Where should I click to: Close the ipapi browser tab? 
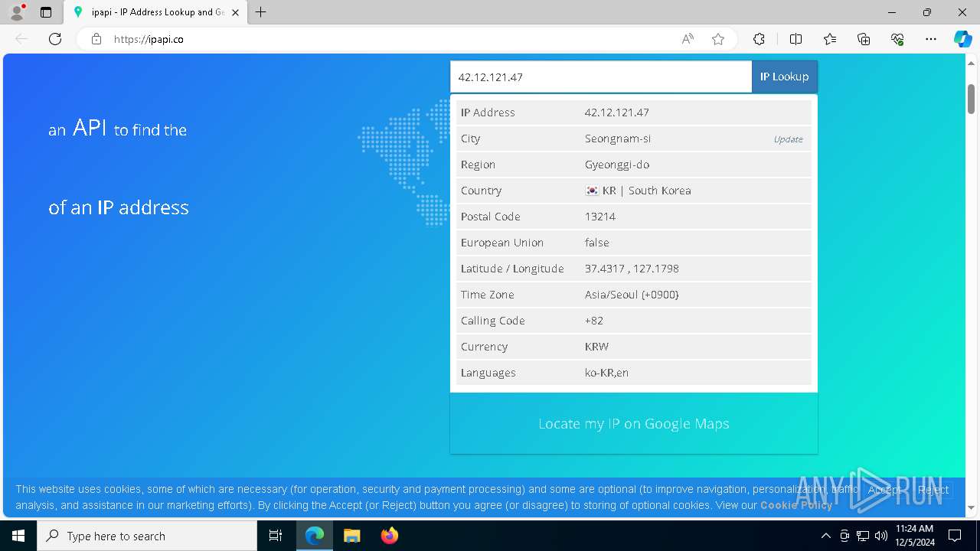coord(235,12)
